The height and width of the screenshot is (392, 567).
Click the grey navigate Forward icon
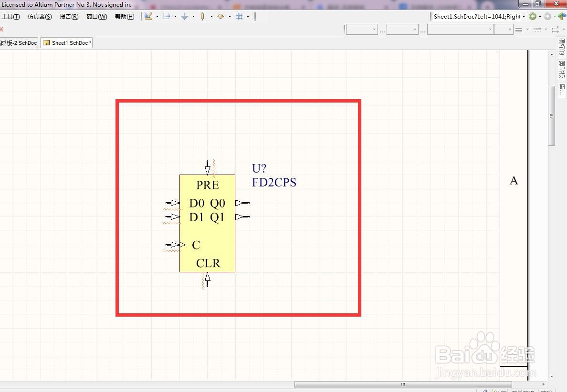tap(547, 16)
